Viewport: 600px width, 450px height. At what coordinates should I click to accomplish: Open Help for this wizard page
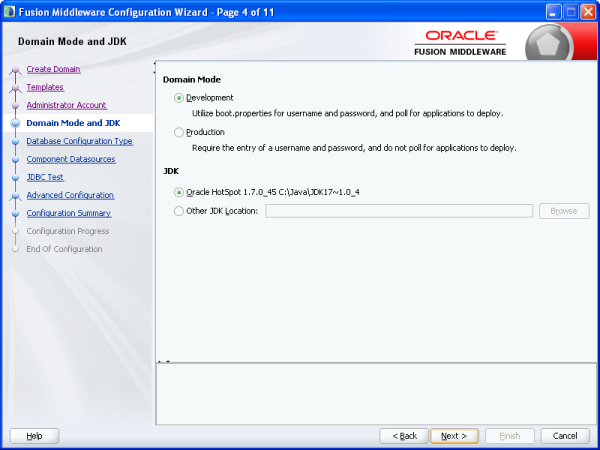(x=34, y=436)
